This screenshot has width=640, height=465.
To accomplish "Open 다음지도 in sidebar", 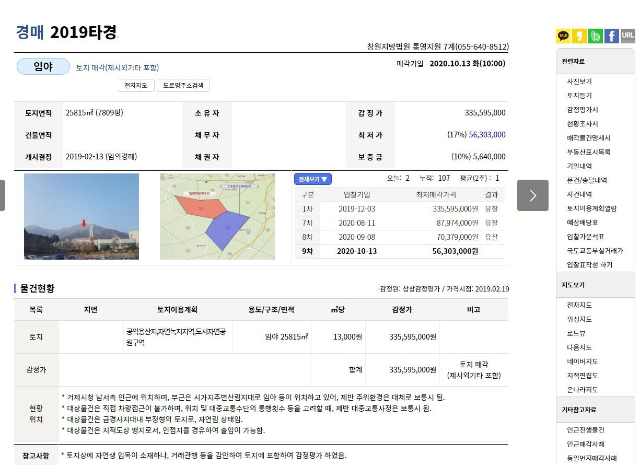I will (579, 347).
